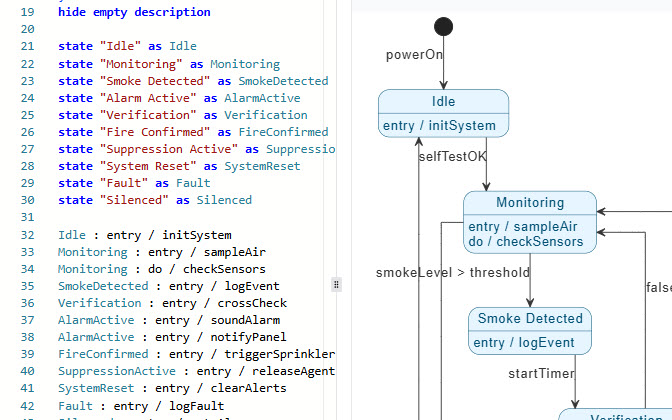Click 'SmokeDetected : entry / logEvent' code line
Viewport: 672px width, 420px height.
[x=169, y=286]
